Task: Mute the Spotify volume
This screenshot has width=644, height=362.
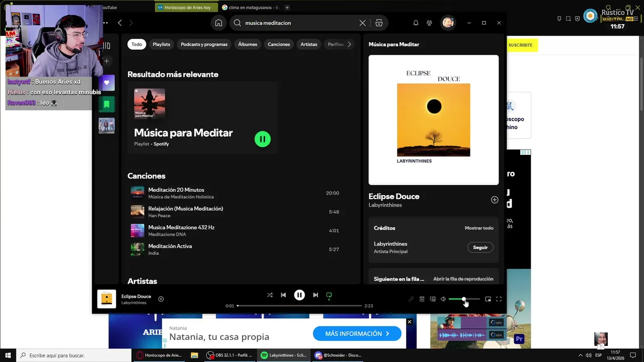Action: click(443, 299)
